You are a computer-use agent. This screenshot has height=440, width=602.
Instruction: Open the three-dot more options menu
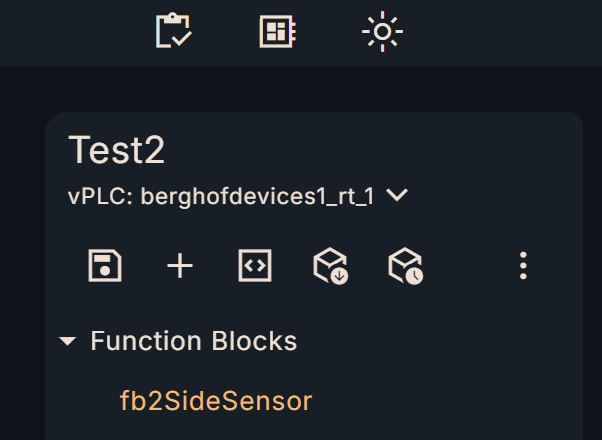pyautogui.click(x=523, y=266)
